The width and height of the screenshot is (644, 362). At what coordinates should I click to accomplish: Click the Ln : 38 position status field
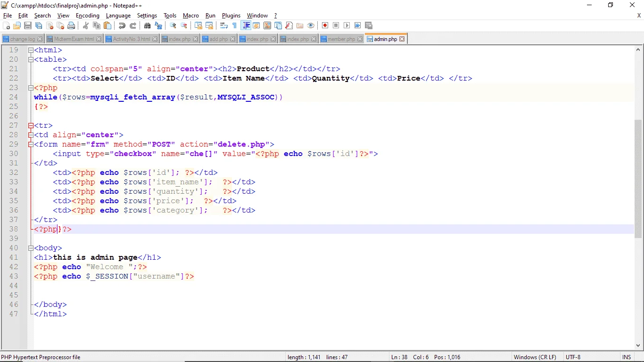pos(399,357)
